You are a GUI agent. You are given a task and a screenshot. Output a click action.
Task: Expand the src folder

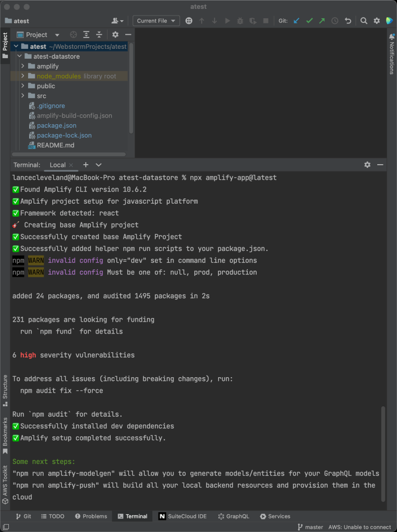coord(23,96)
